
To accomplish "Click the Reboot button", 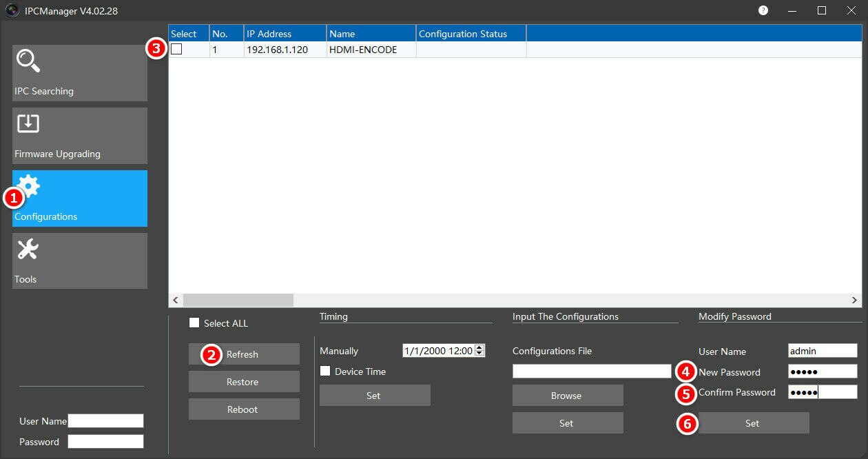I will (244, 409).
